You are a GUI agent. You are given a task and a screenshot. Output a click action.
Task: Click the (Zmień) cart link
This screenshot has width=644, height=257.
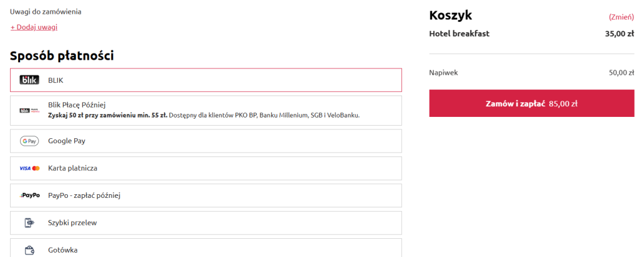[621, 16]
